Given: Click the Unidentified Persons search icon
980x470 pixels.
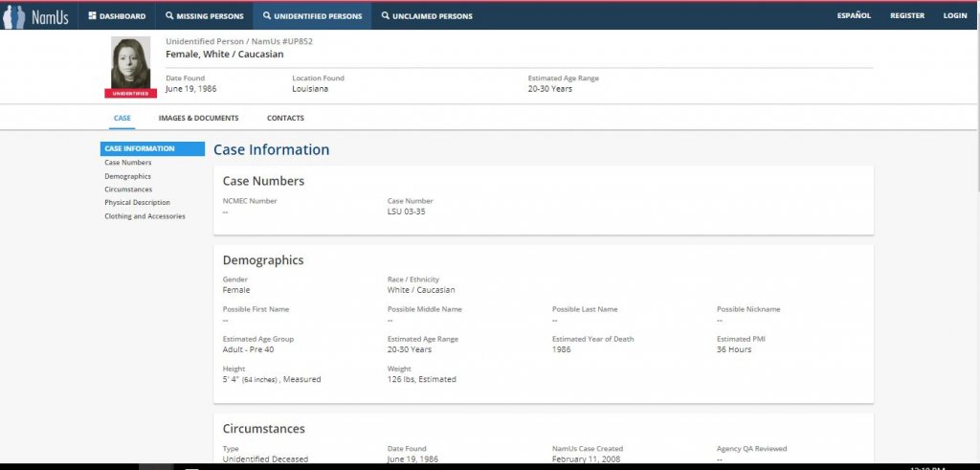Looking at the screenshot, I should click(267, 16).
